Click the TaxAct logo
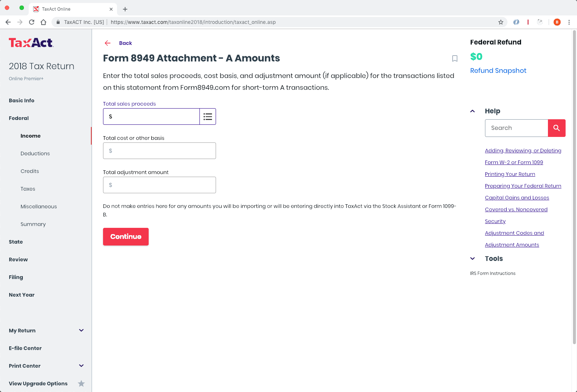 click(31, 43)
